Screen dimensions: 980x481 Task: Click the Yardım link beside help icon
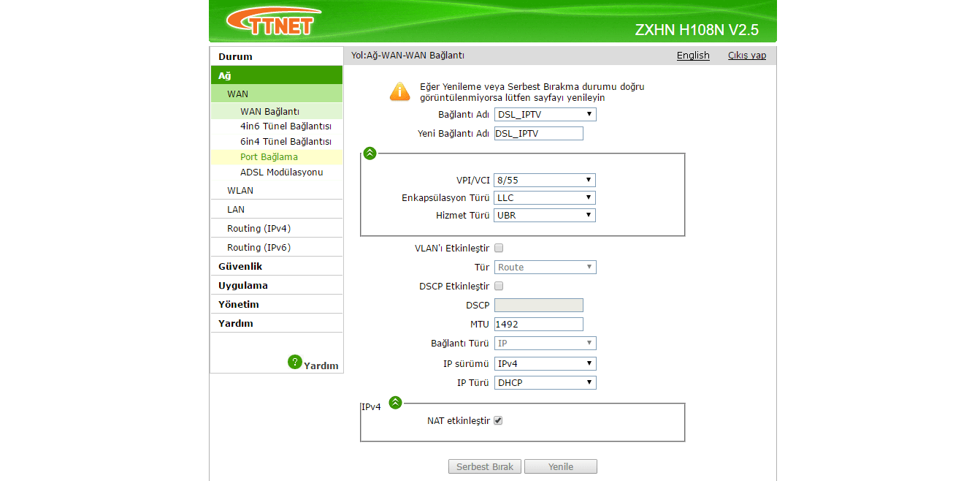(x=321, y=366)
